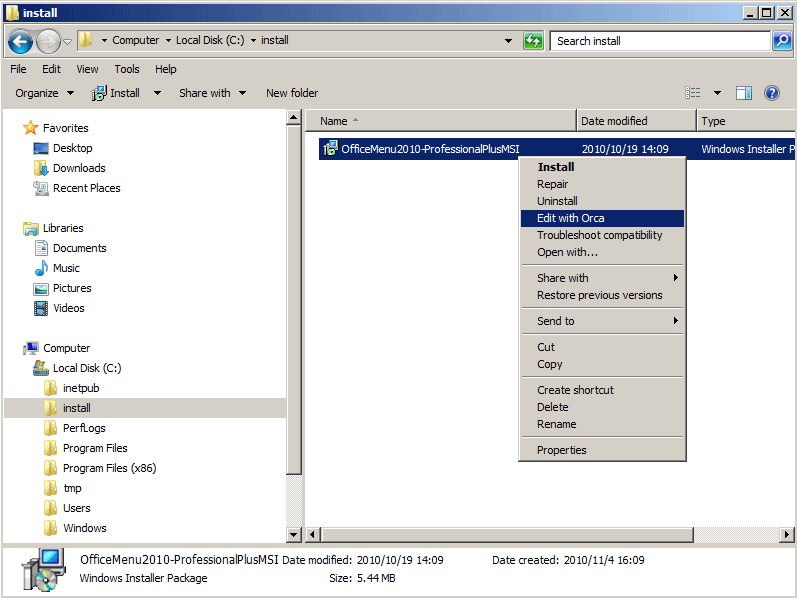Click the Libraries icon

(30, 228)
